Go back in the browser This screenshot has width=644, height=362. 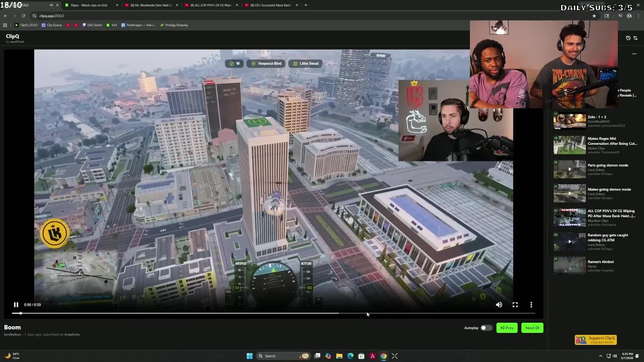pyautogui.click(x=5, y=16)
